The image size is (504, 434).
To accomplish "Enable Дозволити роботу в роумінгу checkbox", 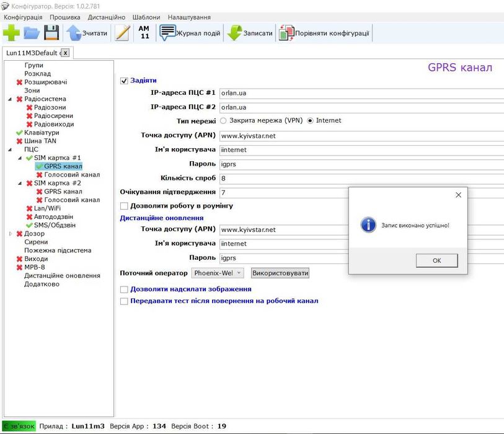I will 124,206.
